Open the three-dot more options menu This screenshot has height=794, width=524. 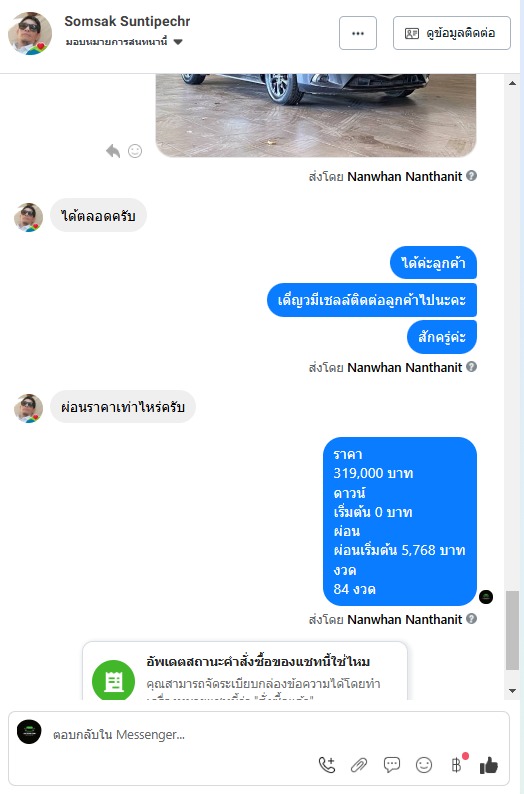click(358, 33)
